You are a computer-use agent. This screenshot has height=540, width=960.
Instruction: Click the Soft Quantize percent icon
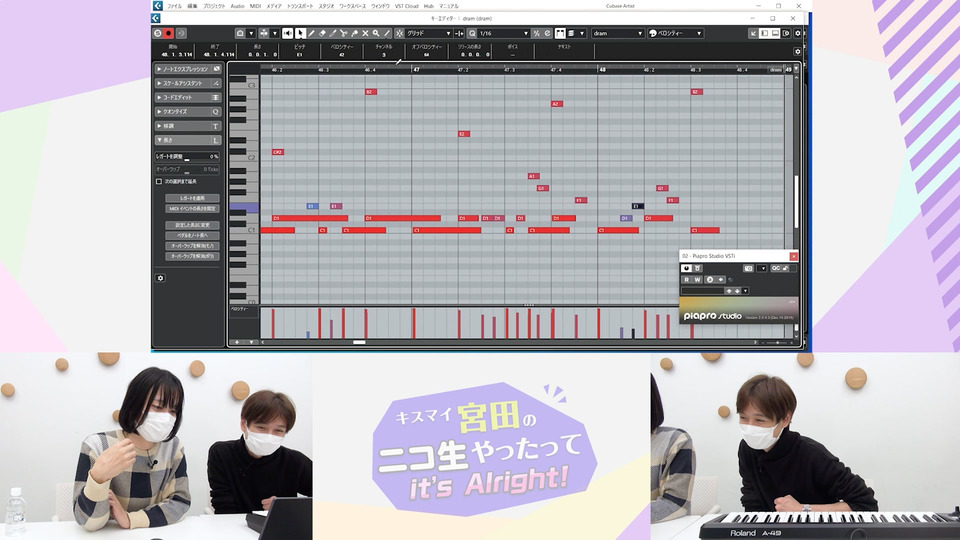537,33
